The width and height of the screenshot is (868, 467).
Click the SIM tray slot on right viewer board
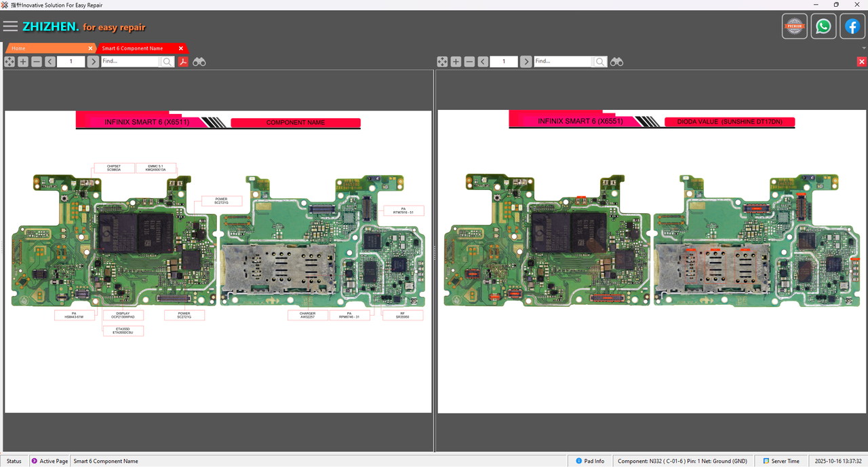pyautogui.click(x=712, y=269)
